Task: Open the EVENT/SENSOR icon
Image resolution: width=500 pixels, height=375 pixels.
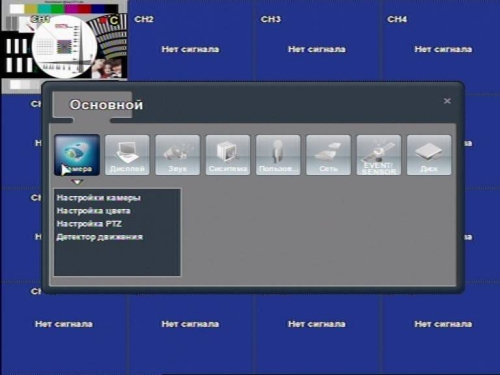Action: (x=379, y=155)
